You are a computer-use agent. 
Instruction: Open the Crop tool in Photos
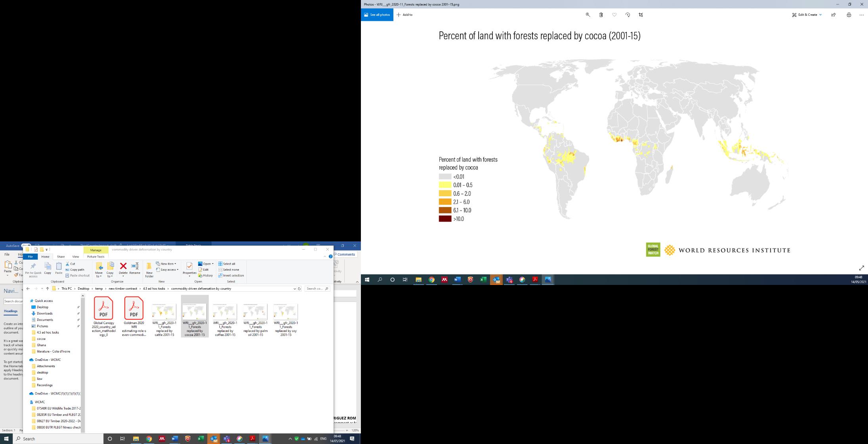coord(641,15)
